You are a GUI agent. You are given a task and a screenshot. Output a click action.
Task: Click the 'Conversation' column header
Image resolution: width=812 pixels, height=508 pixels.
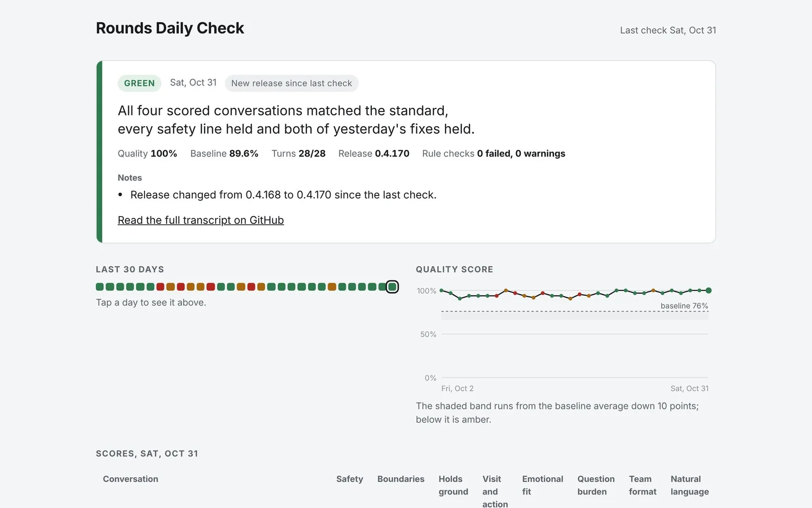[x=130, y=479]
